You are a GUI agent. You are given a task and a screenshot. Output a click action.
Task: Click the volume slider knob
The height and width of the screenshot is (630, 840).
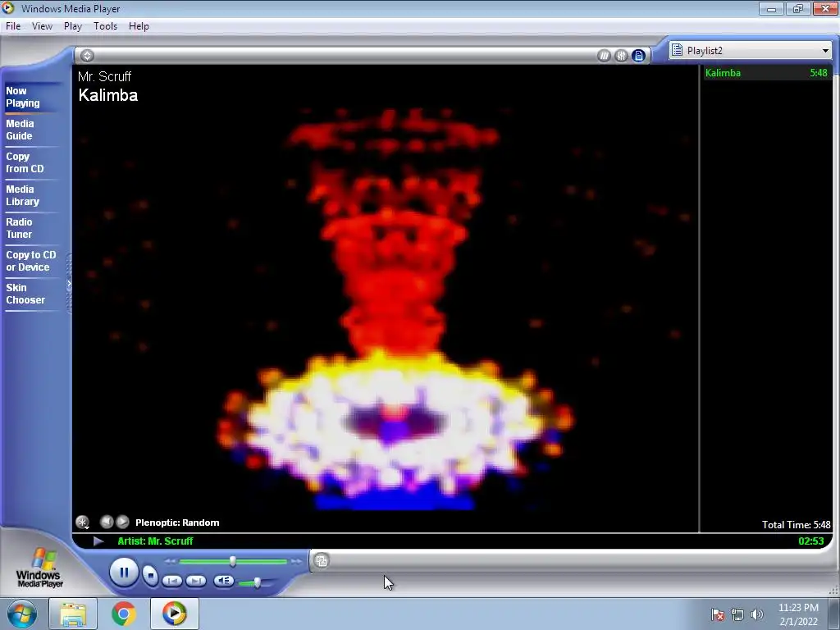(x=257, y=582)
